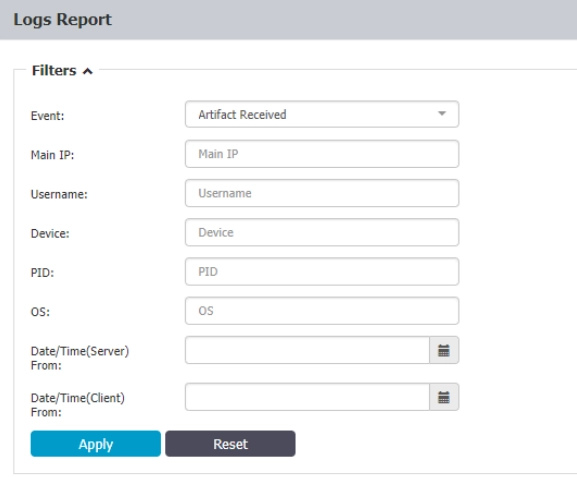Collapse the Filters section chevron
The width and height of the screenshot is (577, 477).
point(88,71)
